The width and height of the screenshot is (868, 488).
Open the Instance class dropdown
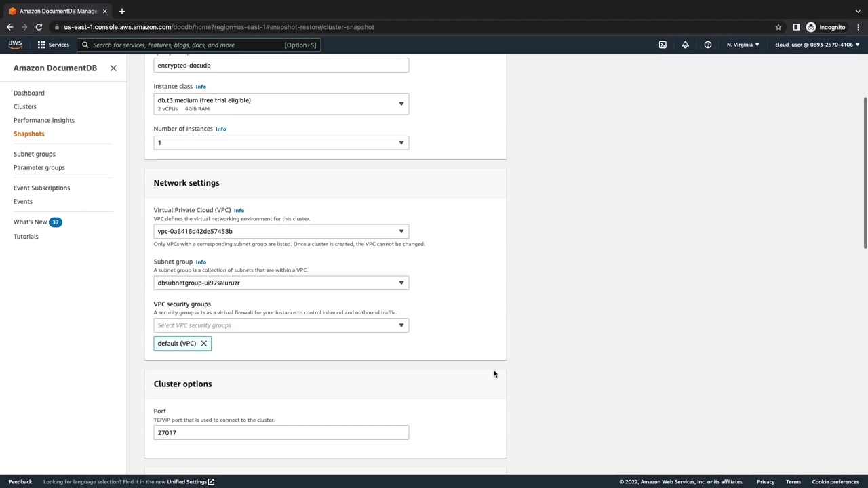(x=281, y=104)
